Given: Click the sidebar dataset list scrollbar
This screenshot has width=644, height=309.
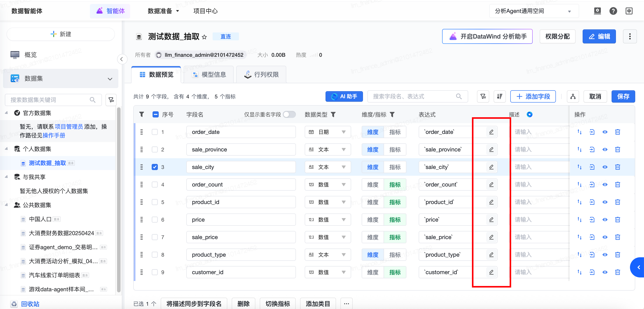Looking at the screenshot, I should 119,199.
